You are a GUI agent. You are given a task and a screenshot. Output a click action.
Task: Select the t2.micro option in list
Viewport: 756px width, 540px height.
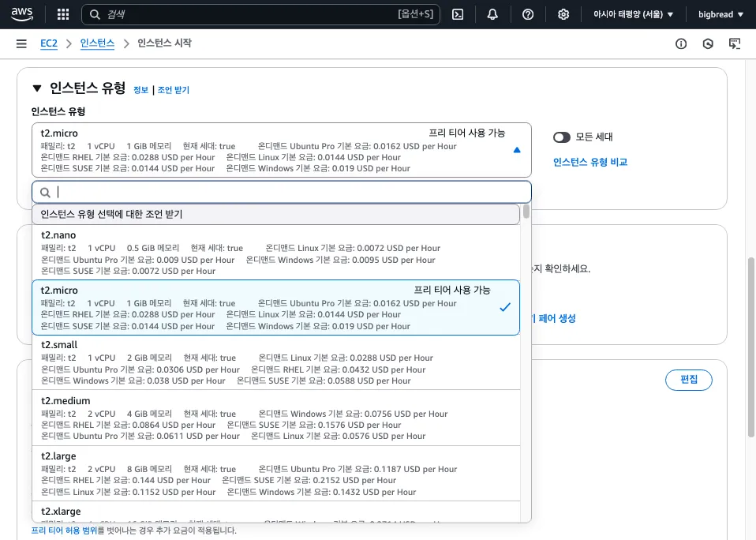coord(275,308)
